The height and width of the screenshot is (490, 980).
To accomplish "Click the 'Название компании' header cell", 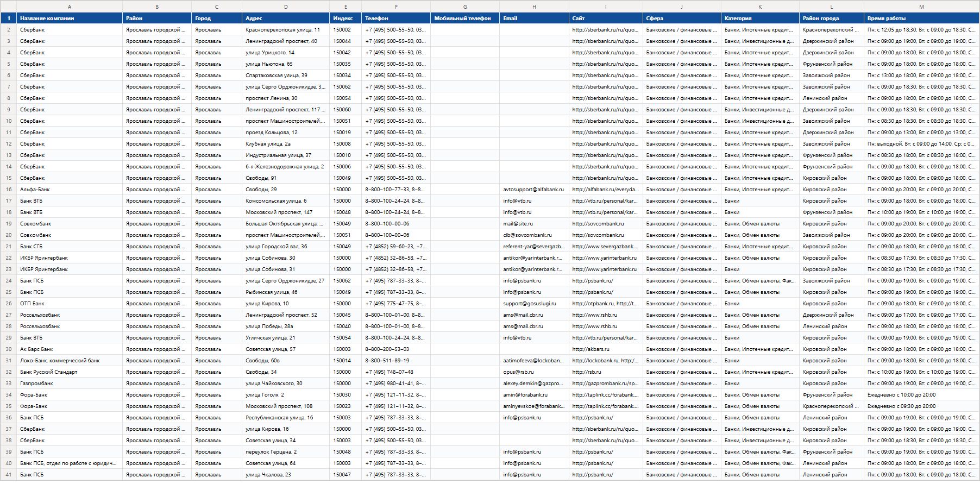I will click(70, 18).
